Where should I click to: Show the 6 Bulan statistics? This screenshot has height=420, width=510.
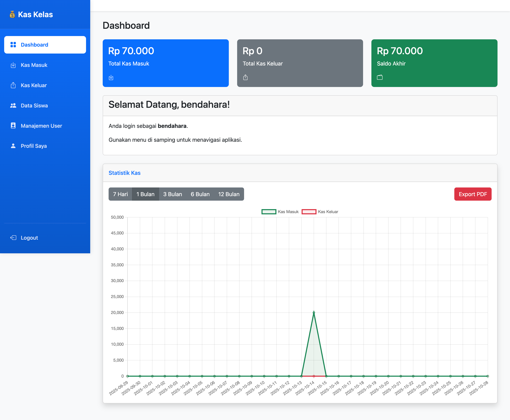200,194
